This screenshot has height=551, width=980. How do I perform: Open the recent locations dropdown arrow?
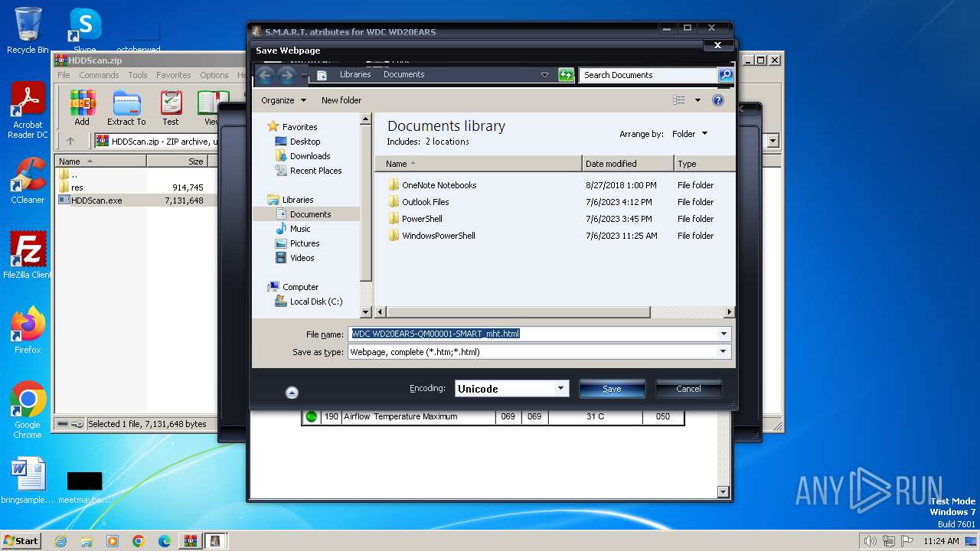[304, 75]
